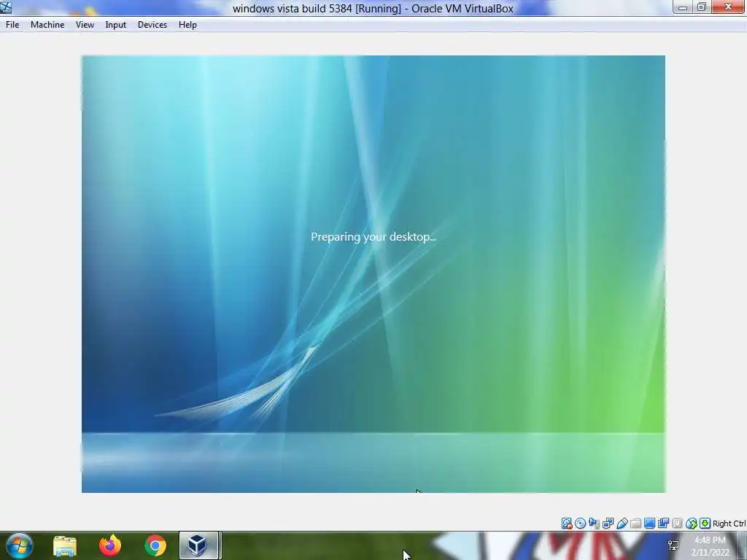Click the USB devices status icon
Screen dimensions: 747x560
(x=622, y=524)
